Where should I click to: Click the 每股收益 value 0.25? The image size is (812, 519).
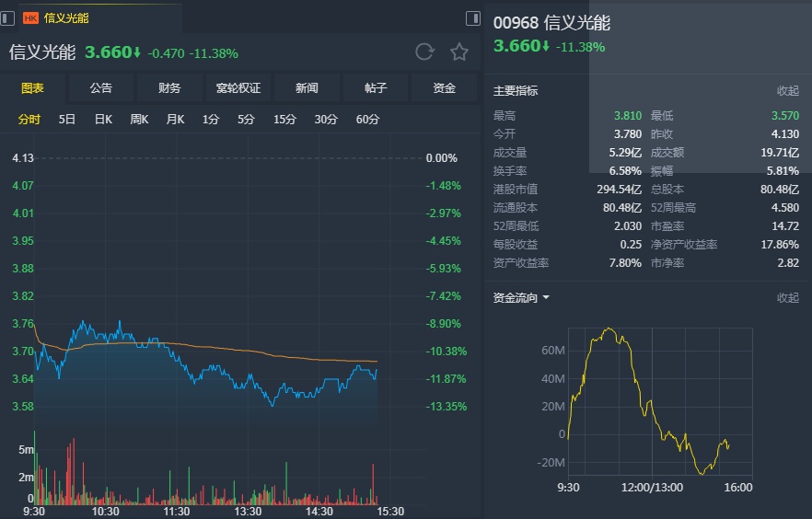click(631, 244)
